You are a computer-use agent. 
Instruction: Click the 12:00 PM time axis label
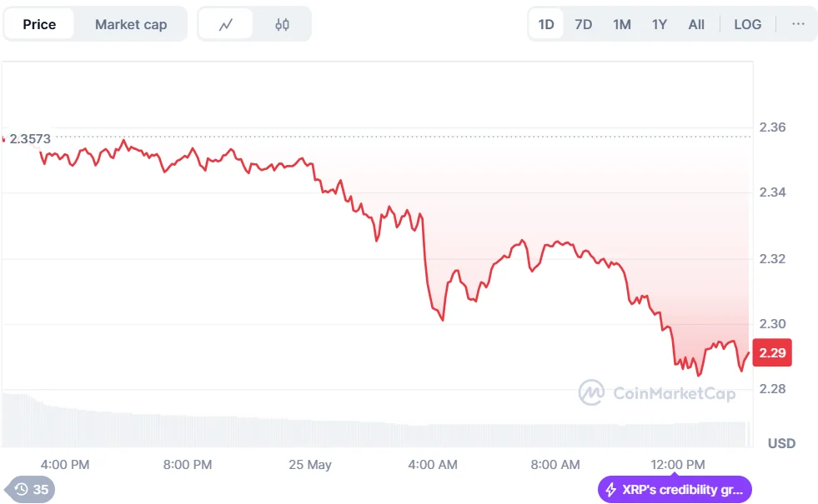pyautogui.click(x=677, y=464)
